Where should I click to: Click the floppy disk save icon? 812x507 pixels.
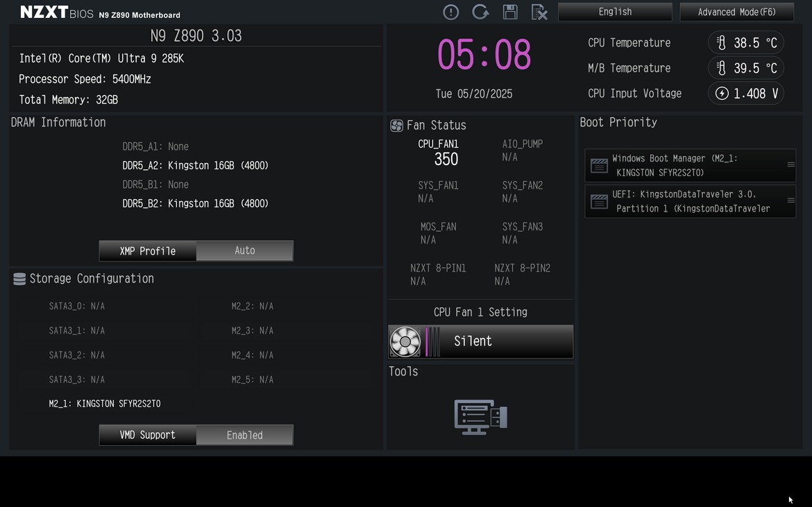510,12
